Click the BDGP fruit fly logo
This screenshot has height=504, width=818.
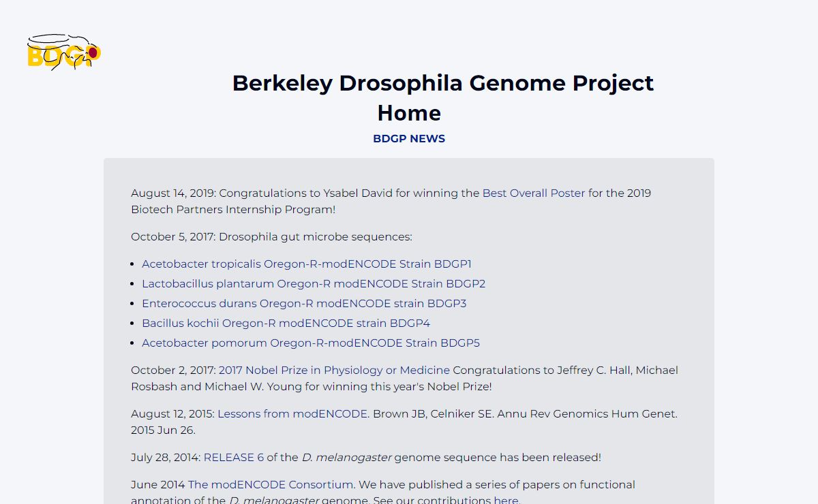tap(64, 52)
